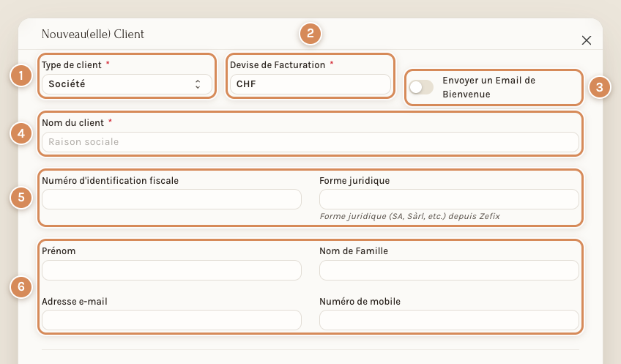Click the Forme juridique input field
The image size is (621, 364).
click(449, 199)
